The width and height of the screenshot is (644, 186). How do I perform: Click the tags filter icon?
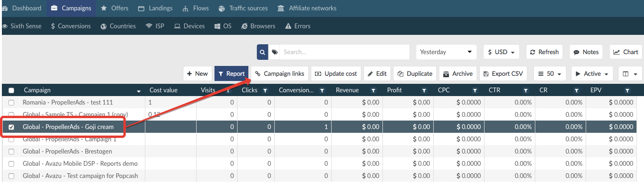coord(274,52)
